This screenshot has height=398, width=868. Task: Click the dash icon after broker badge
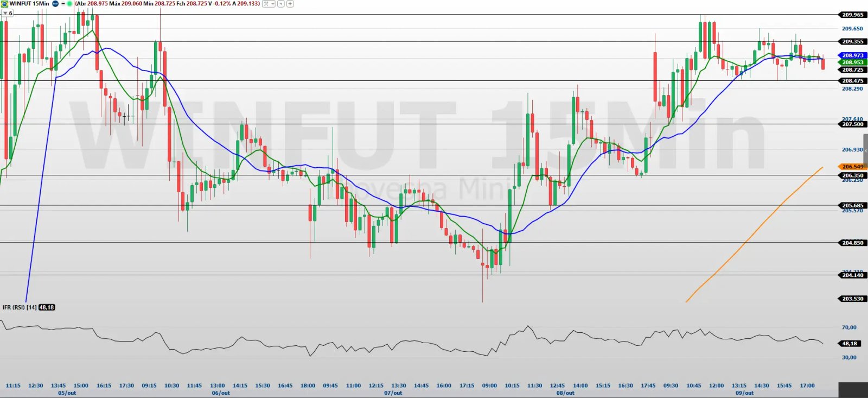(x=63, y=4)
